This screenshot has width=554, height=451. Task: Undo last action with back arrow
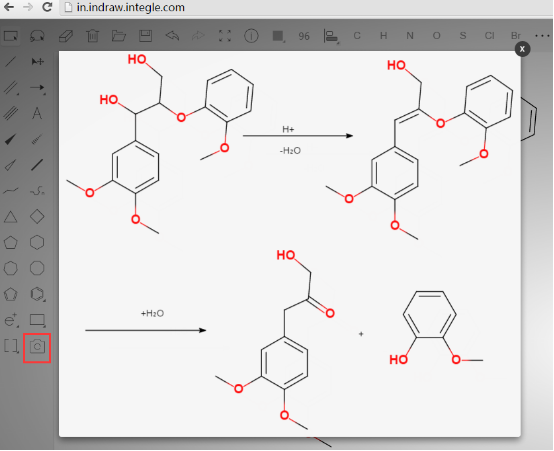tap(172, 36)
